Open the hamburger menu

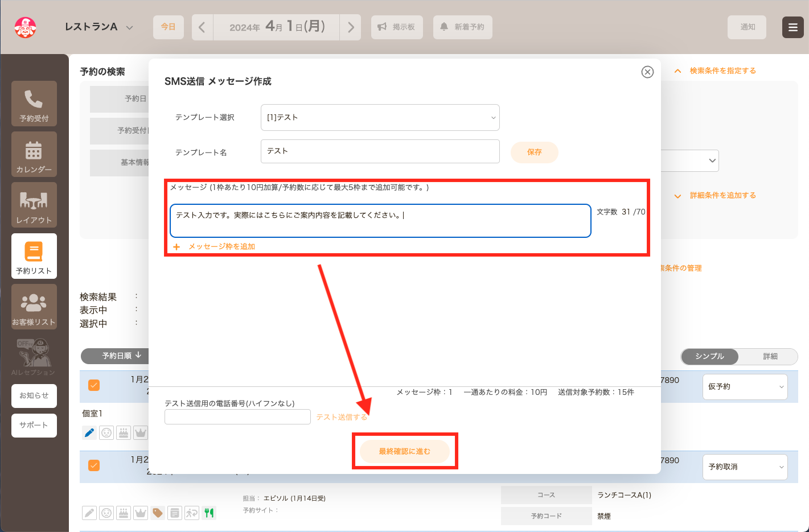click(792, 27)
